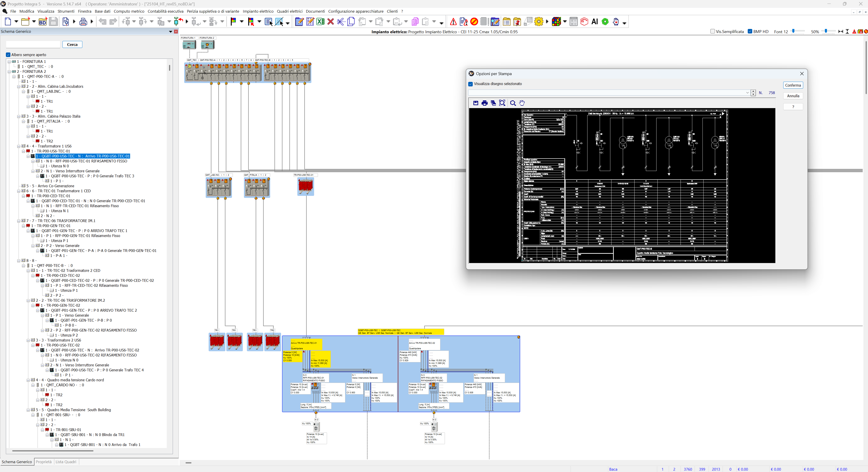868x472 pixels.
Task: Open the anomaly warning triangle tool
Action: (453, 21)
